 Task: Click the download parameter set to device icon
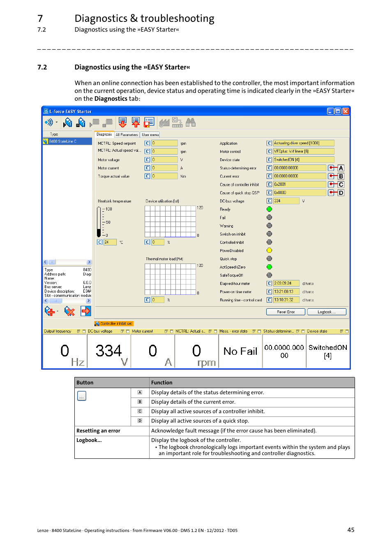click(122, 122)
